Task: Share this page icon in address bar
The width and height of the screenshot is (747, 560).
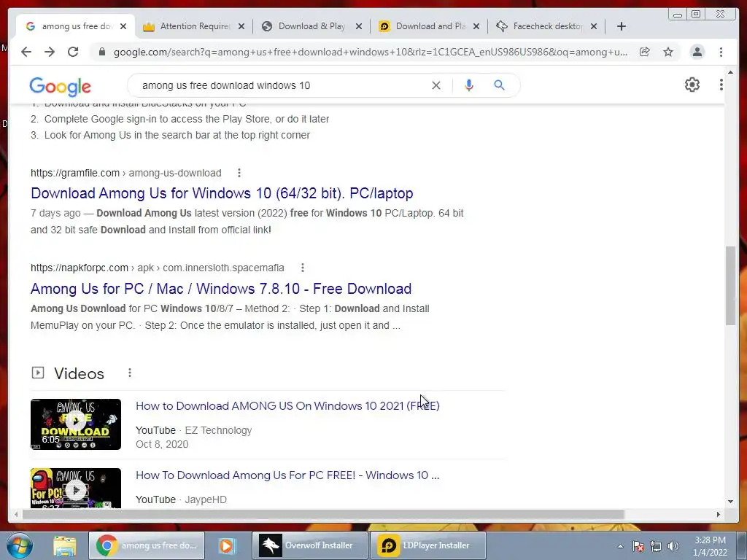Action: tap(645, 52)
